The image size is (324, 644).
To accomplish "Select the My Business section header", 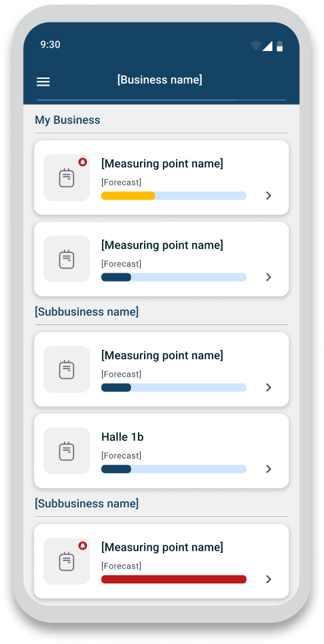I will 67,120.
